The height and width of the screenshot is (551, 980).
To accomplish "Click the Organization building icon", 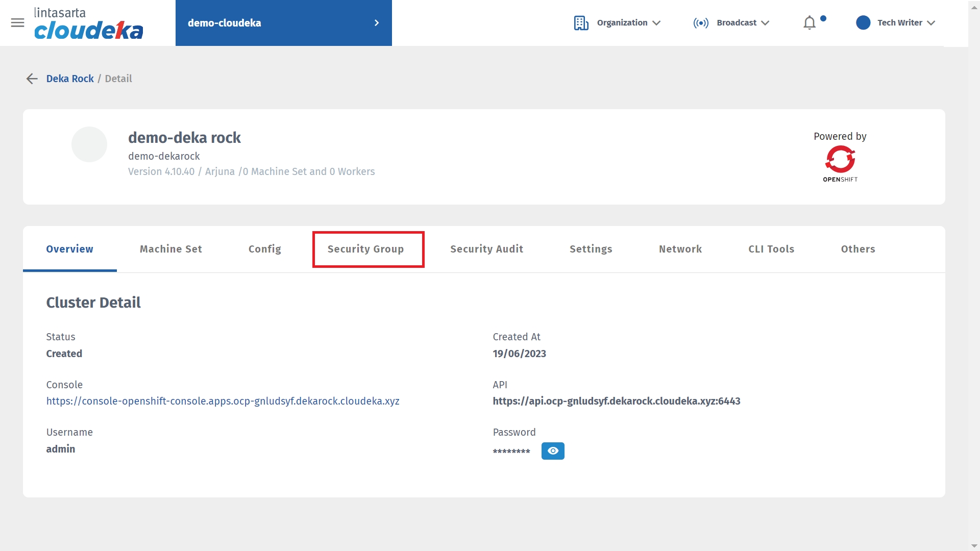I will [x=581, y=23].
